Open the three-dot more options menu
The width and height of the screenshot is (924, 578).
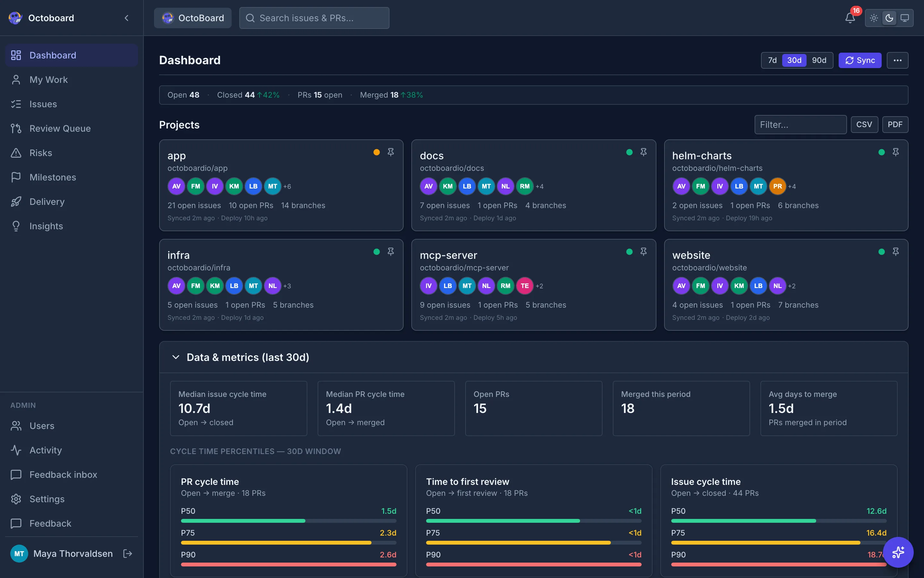coord(897,60)
